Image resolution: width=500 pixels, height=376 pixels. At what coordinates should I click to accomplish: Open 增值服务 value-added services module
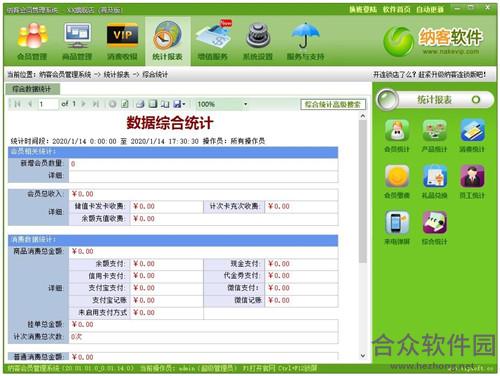pos(213,41)
